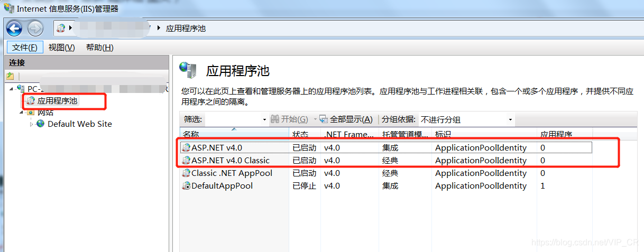
Task: Click the 全部显示(A) filter icon
Action: [x=324, y=119]
